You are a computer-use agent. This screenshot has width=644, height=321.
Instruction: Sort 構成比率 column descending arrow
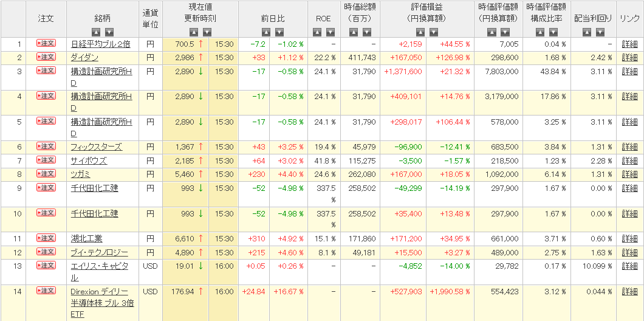coord(553,32)
